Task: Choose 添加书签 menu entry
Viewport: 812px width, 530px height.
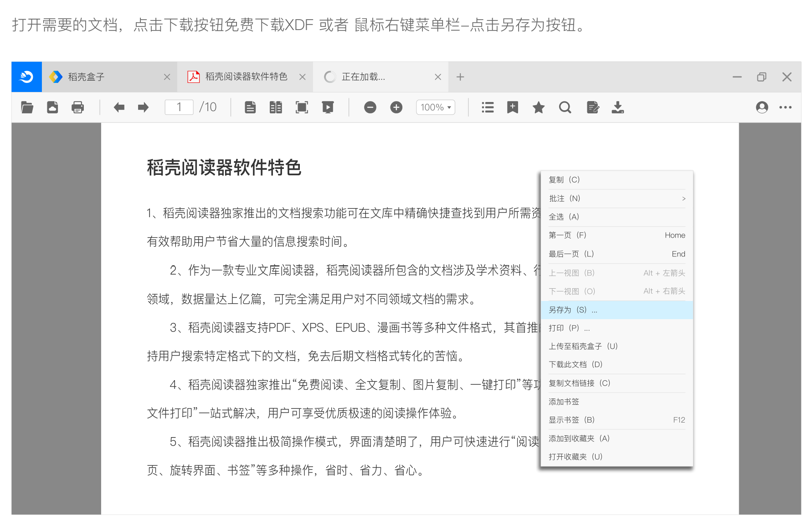Action: point(617,402)
